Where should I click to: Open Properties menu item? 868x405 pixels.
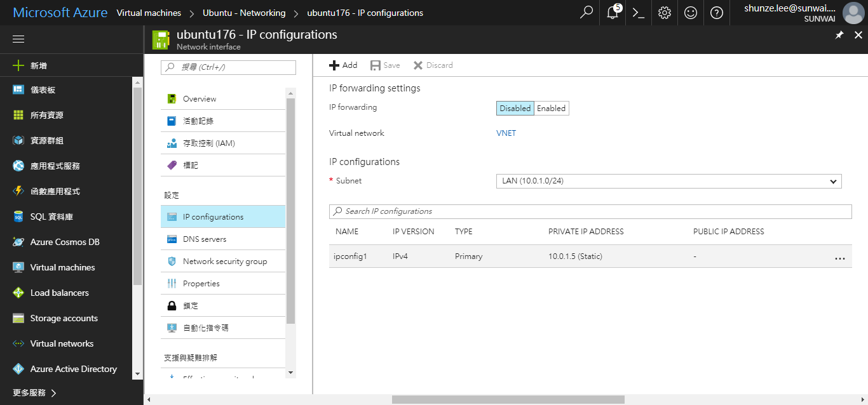[223, 284]
